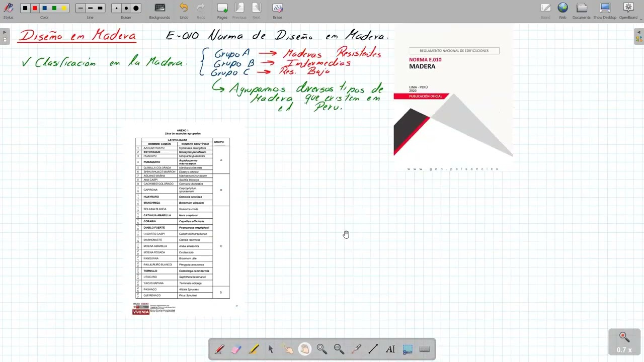Select the Draw lines tool

373,349
